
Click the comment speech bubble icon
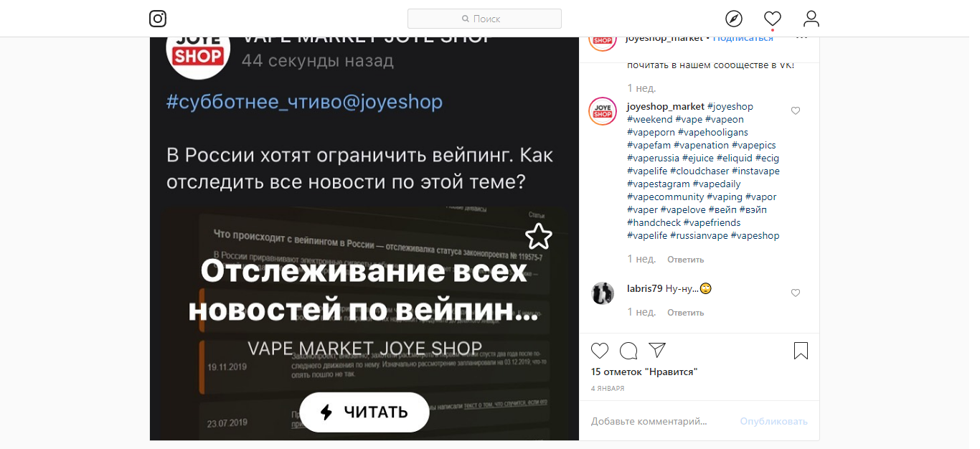pyautogui.click(x=628, y=351)
